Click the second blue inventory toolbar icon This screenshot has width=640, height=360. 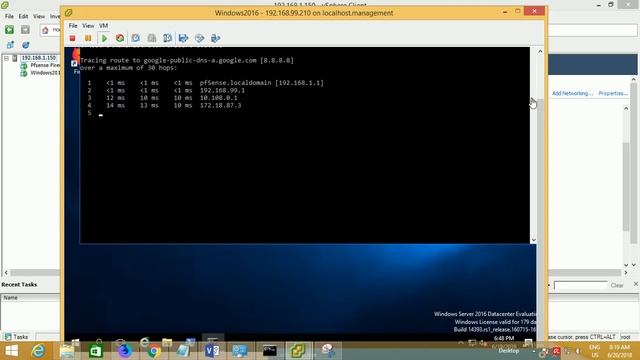pyautogui.click(x=25, y=45)
